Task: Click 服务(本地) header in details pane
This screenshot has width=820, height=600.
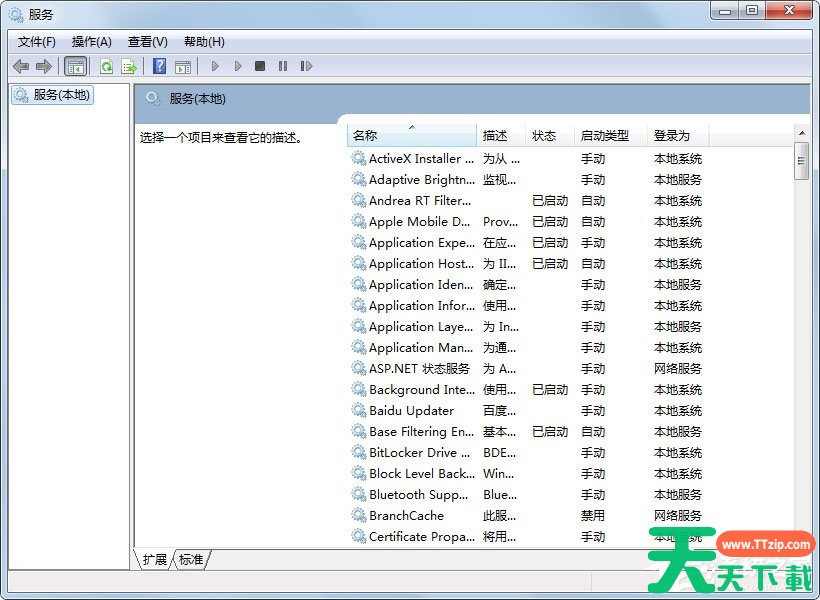Action: coord(197,99)
